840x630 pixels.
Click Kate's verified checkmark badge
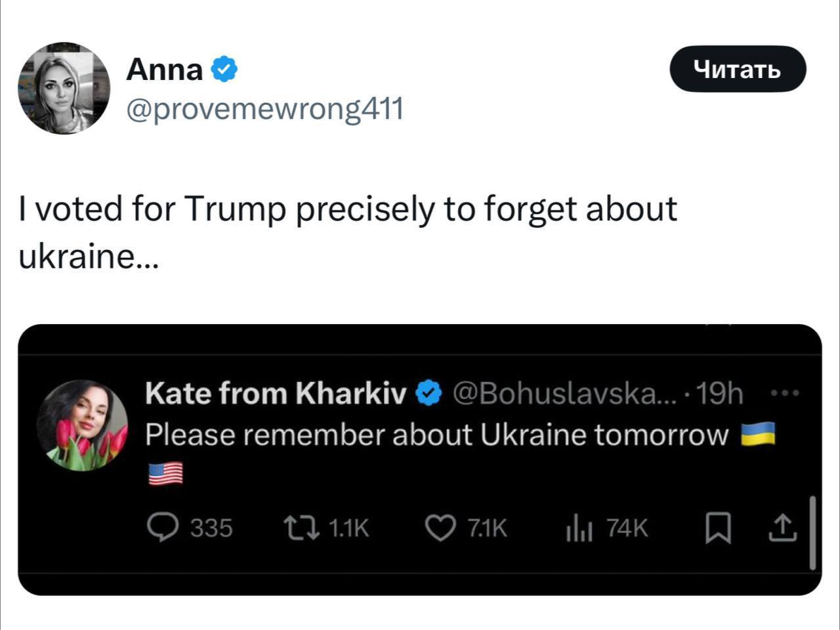(429, 394)
